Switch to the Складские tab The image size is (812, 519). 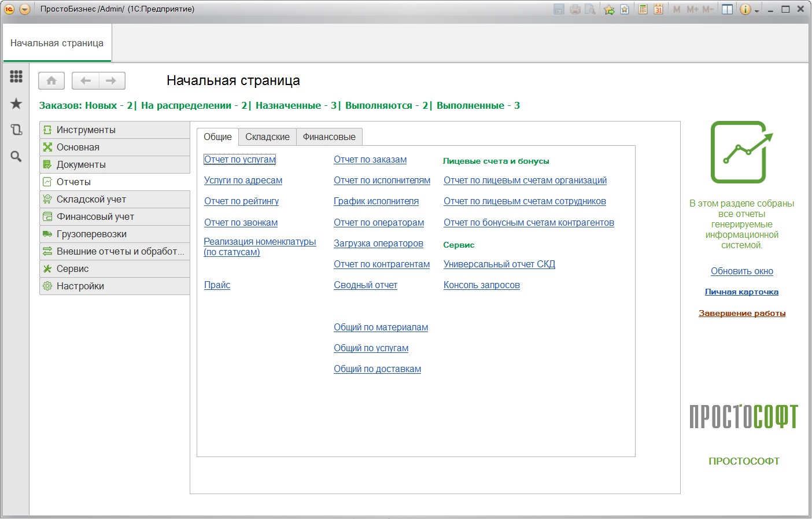[267, 137]
